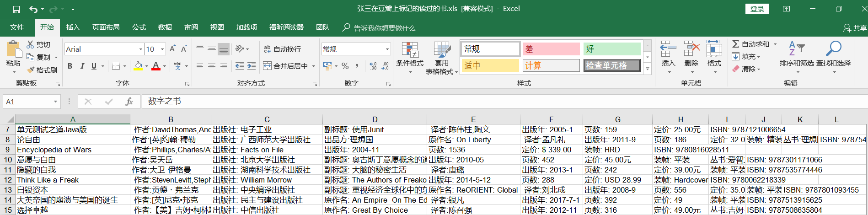Expand the font color dropdown arrow
This screenshot has width=868, height=215.
(x=165, y=66)
